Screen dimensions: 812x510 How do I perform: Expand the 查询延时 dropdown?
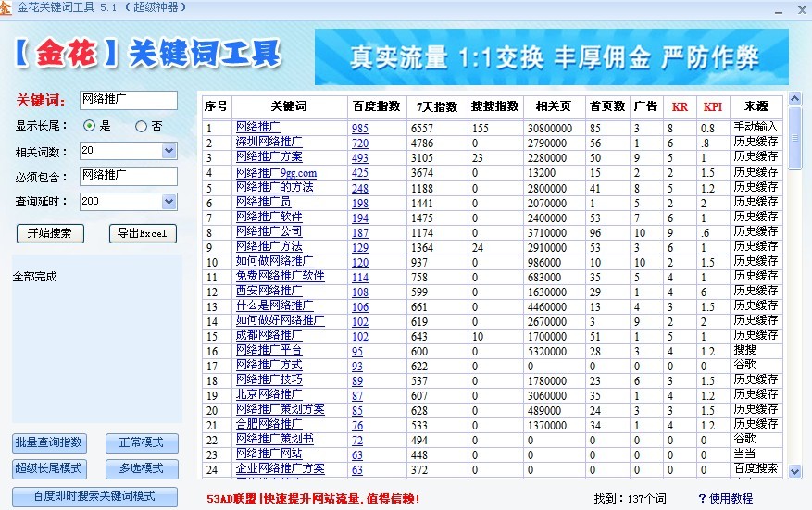coord(169,201)
